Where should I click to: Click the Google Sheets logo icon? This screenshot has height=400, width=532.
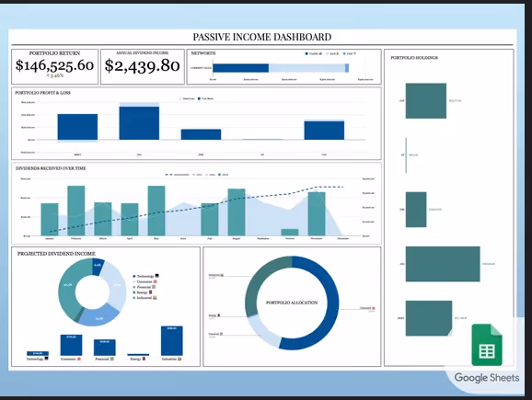coord(487,345)
